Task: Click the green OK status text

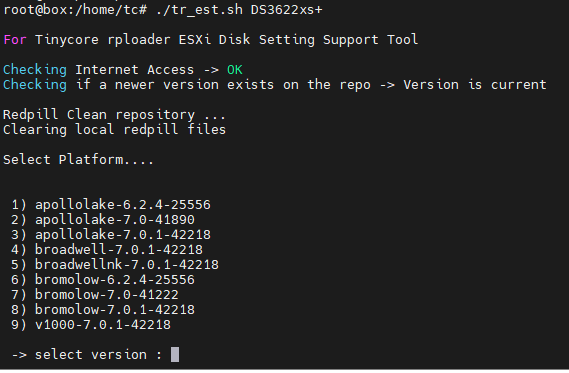Action: 235,70
